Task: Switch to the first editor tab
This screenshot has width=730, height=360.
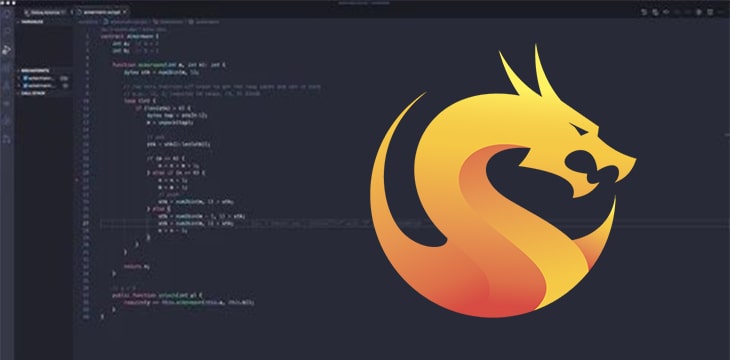Action: point(45,12)
